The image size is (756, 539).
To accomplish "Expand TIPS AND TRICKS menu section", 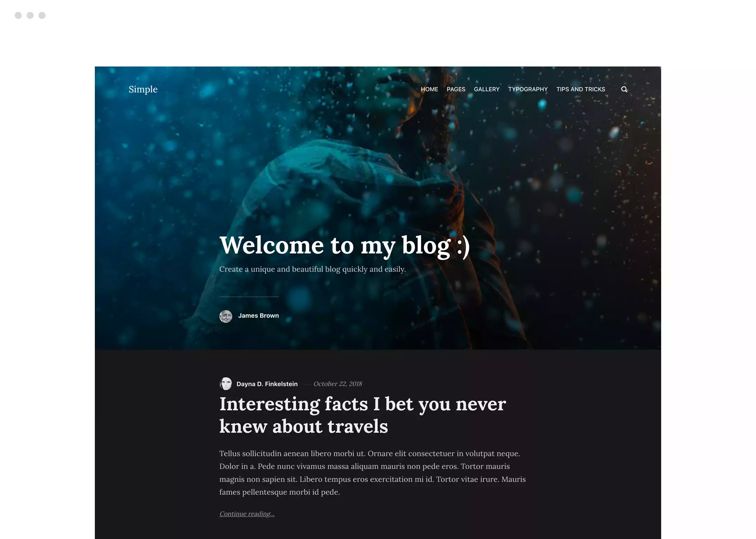I will click(580, 89).
